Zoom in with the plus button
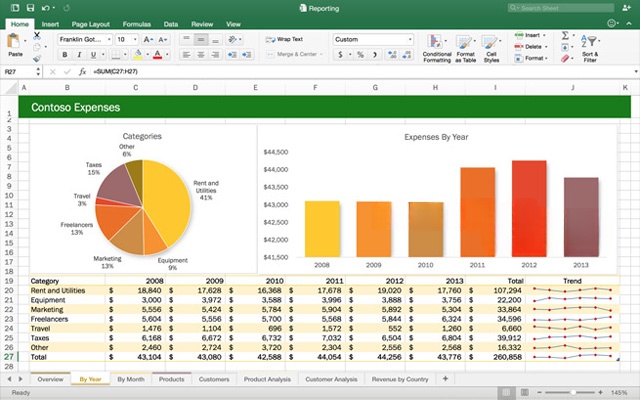 point(600,392)
